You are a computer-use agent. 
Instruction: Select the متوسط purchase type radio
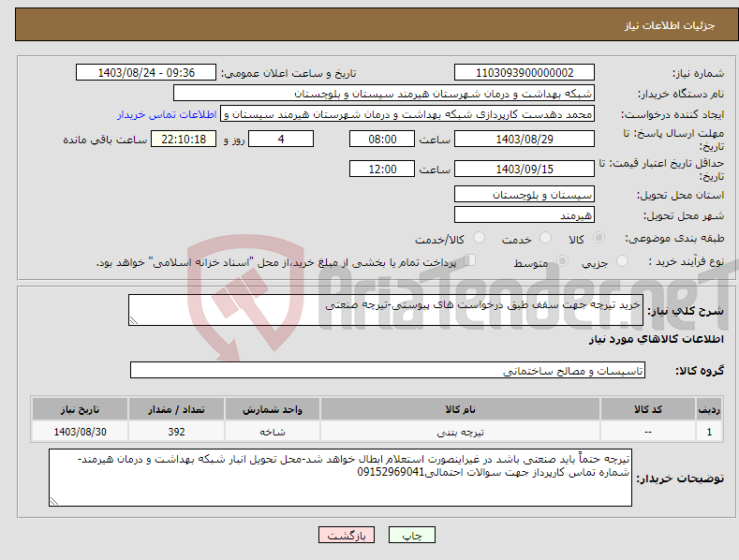(x=562, y=261)
